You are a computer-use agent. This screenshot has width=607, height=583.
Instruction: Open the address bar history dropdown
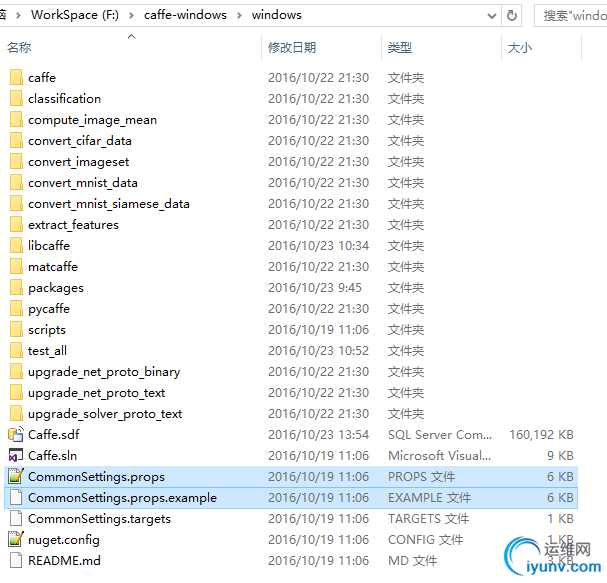coord(492,16)
